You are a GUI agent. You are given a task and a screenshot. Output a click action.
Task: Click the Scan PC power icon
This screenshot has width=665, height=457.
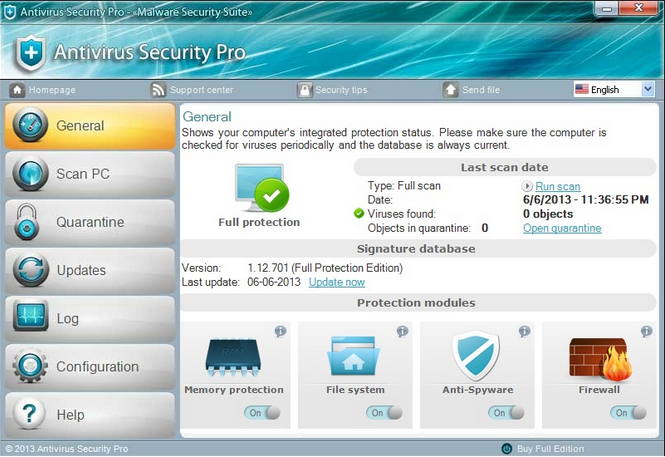30,173
